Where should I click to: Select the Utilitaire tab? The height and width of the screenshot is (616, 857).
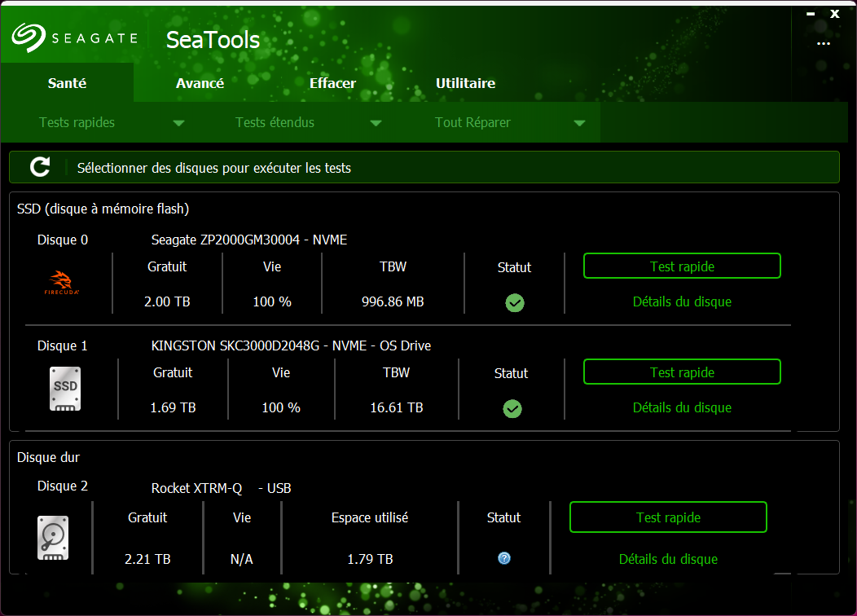[x=465, y=82]
